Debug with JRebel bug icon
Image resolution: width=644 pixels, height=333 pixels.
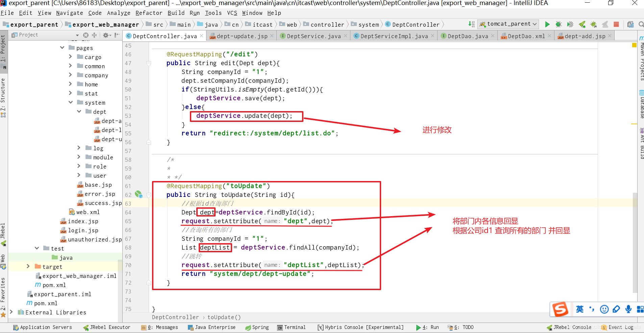click(x=593, y=24)
